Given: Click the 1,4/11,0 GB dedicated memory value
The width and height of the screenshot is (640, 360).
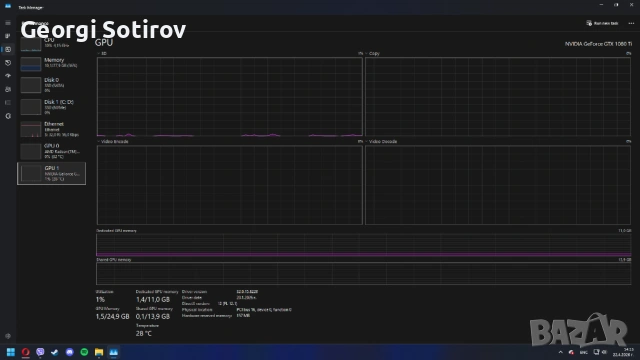Looking at the screenshot, I should click(153, 300).
